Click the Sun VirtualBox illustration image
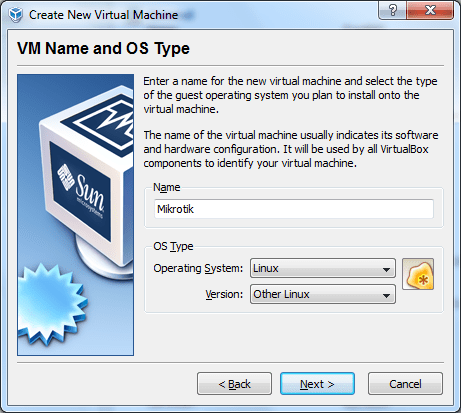The image size is (461, 413). 76,215
